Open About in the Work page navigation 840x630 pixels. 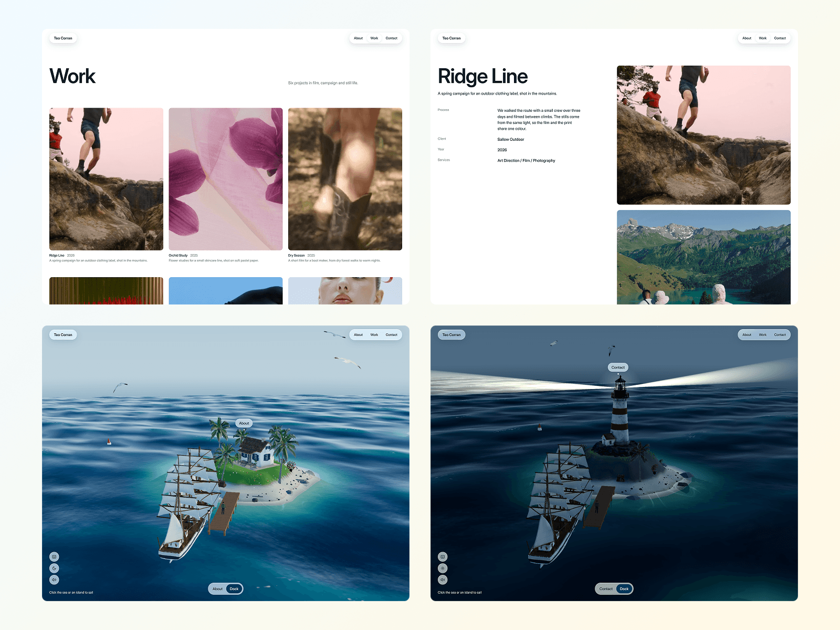click(x=358, y=38)
